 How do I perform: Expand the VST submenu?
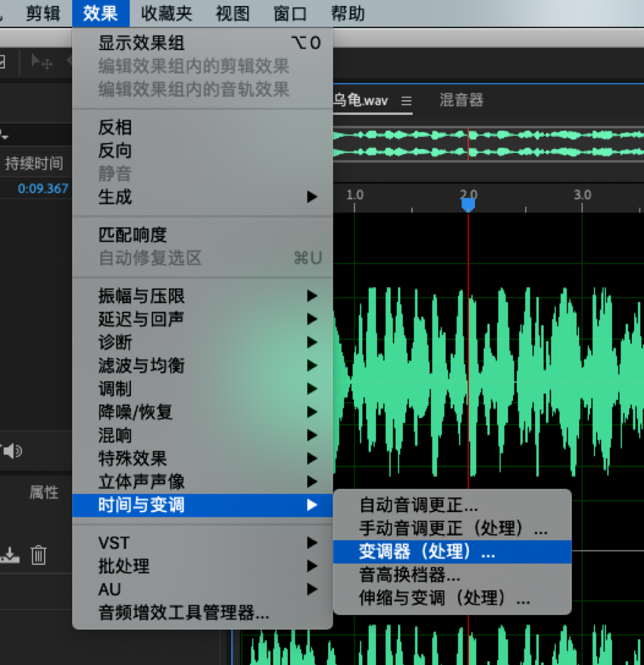coord(202,542)
